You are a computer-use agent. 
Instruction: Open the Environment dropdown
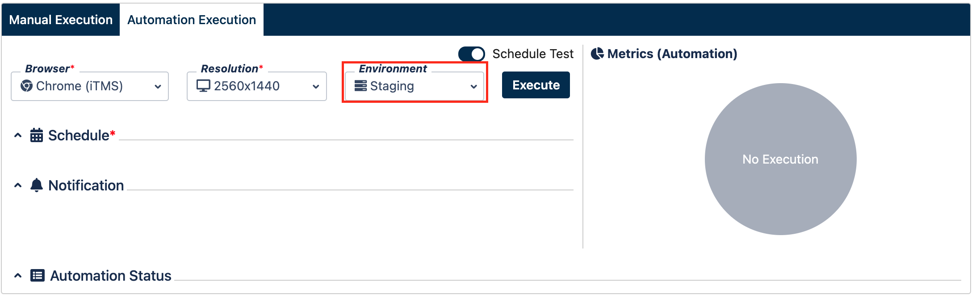(415, 86)
